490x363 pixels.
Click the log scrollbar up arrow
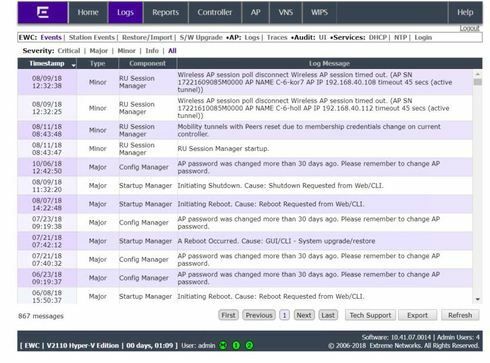coord(478,74)
